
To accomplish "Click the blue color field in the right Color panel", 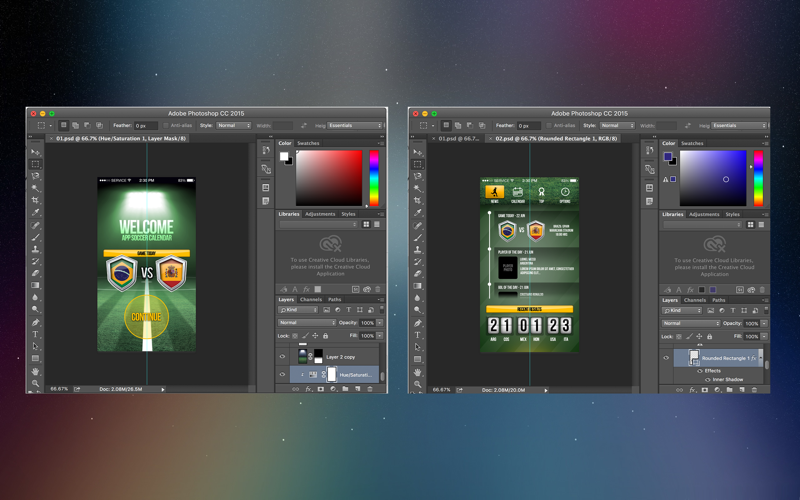I will click(713, 178).
